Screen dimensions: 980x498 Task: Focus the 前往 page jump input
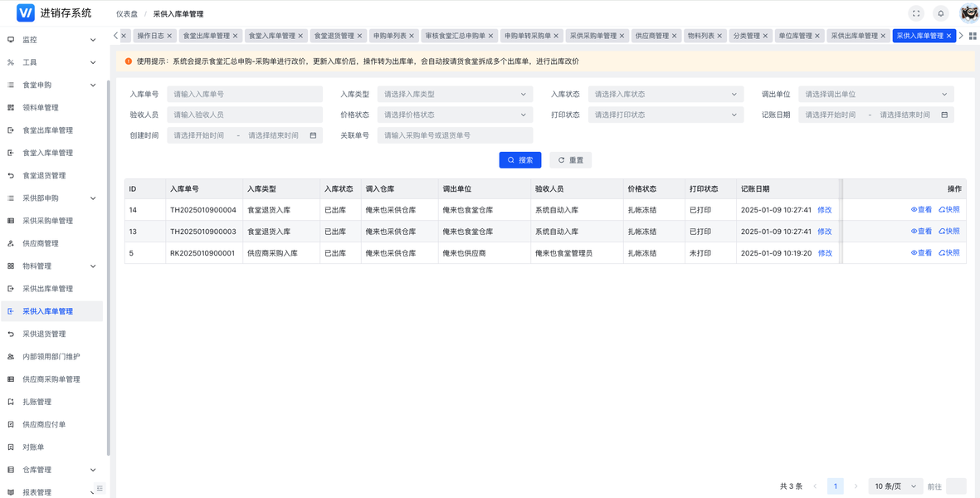pos(956,486)
